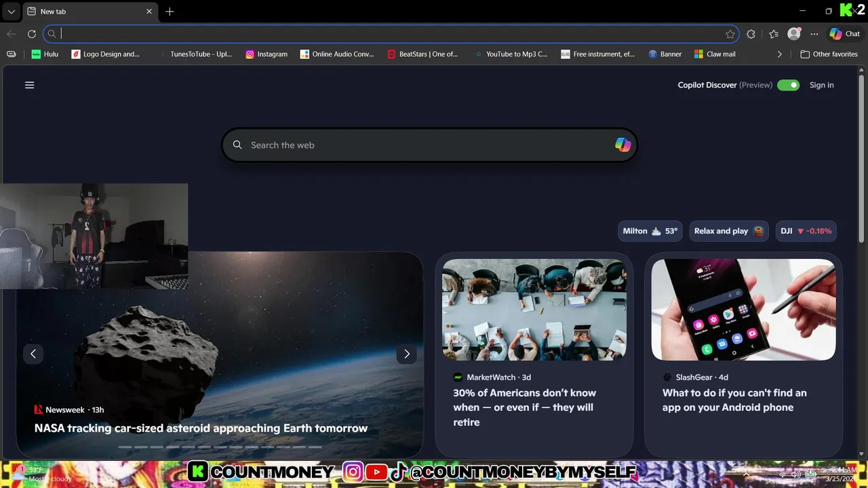The height and width of the screenshot is (488, 868).
Task: Open the browser profile avatar
Action: [794, 34]
